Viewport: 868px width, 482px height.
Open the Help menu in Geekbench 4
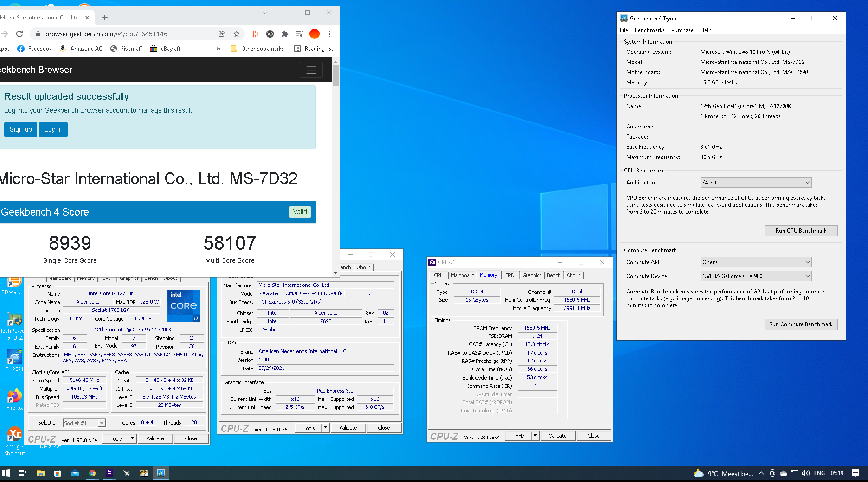[x=706, y=30]
